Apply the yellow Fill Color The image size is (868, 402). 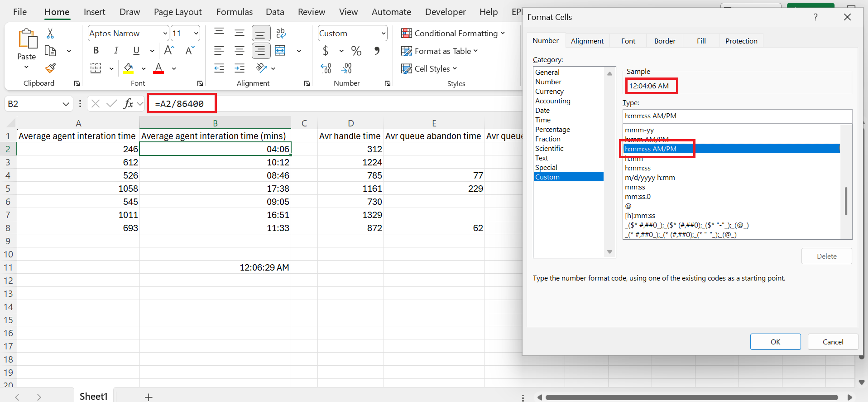click(x=128, y=68)
